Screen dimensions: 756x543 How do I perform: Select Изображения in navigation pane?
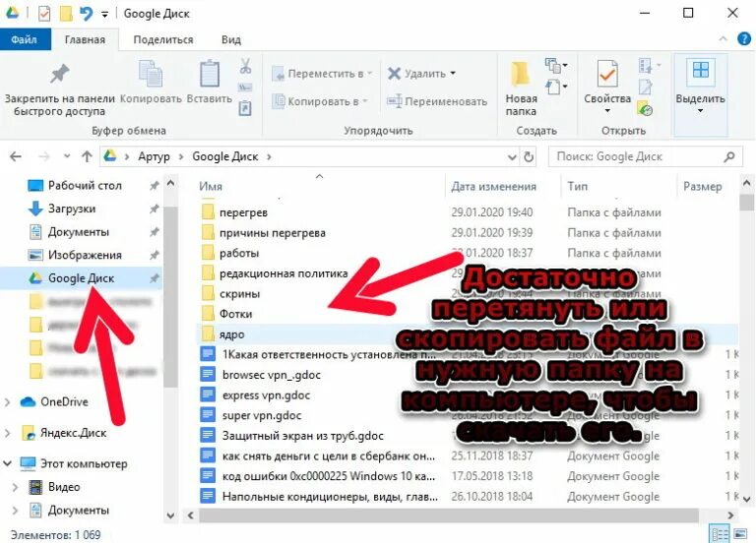(85, 255)
